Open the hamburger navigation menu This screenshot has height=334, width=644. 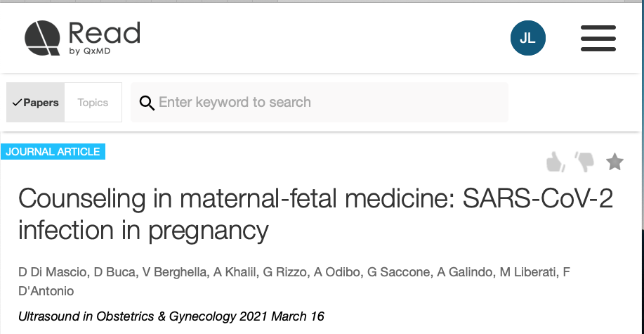(x=598, y=38)
